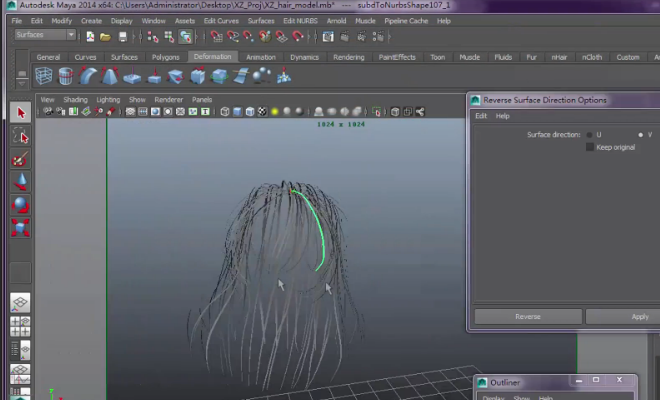Image resolution: width=660 pixels, height=400 pixels.
Task: Open the Edit Curves menu
Action: click(221, 21)
